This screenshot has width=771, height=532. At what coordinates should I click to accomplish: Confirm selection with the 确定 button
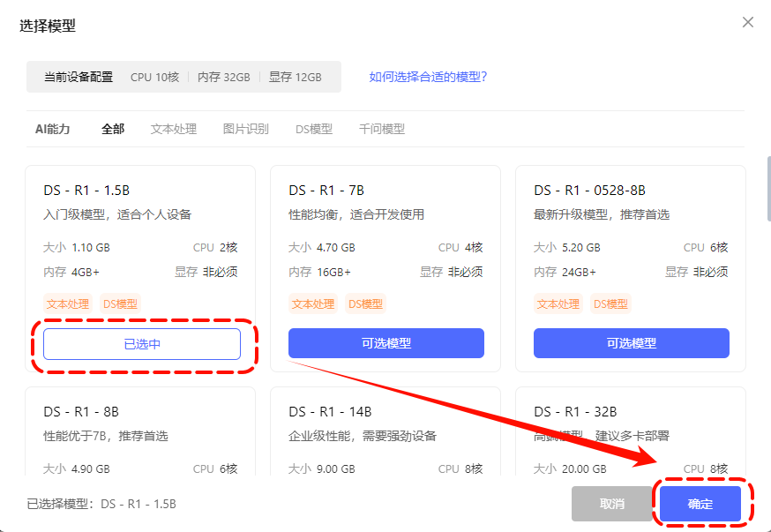pyautogui.click(x=700, y=504)
